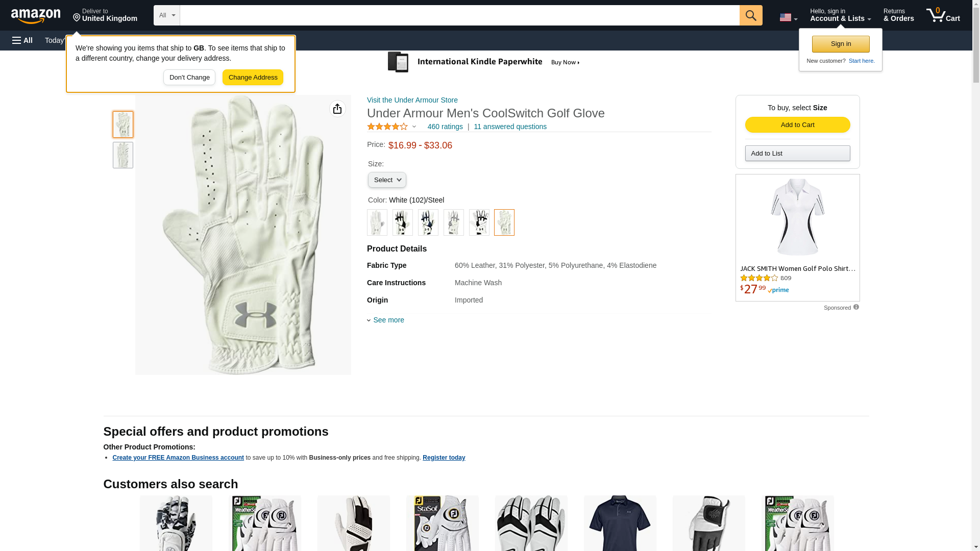Click the star rating icons
980x551 pixels.
(387, 127)
